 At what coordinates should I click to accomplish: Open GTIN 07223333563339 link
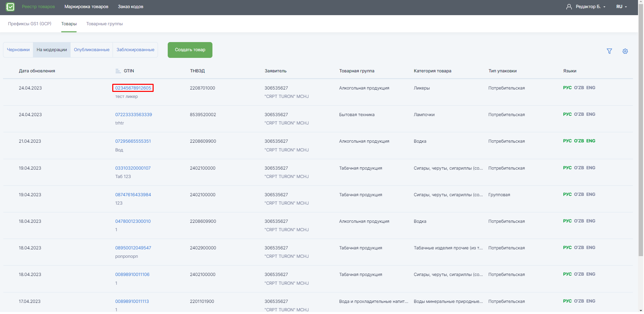133,115
